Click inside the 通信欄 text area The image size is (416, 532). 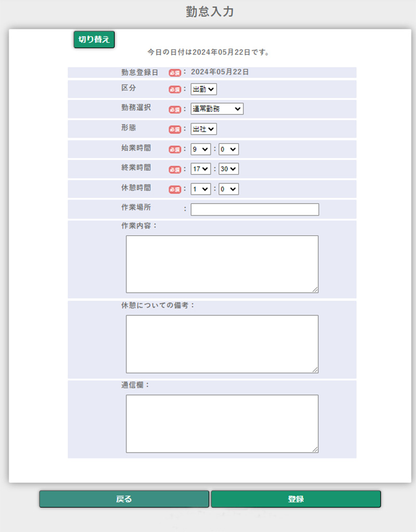222,423
